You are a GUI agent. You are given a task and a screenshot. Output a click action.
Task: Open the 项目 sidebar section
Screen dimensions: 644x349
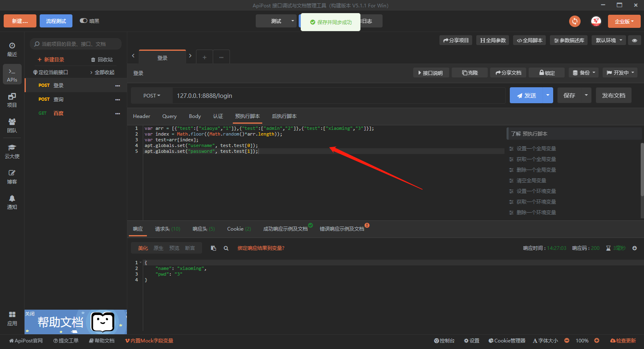tap(12, 100)
